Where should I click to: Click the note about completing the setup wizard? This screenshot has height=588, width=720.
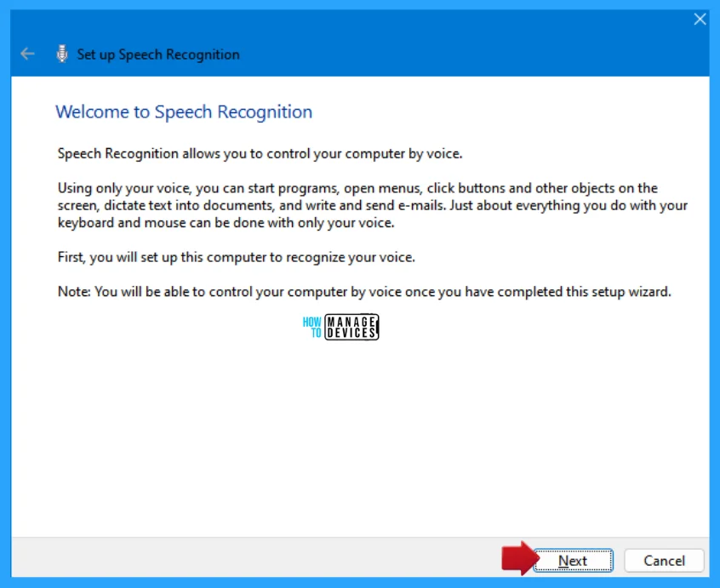[364, 292]
